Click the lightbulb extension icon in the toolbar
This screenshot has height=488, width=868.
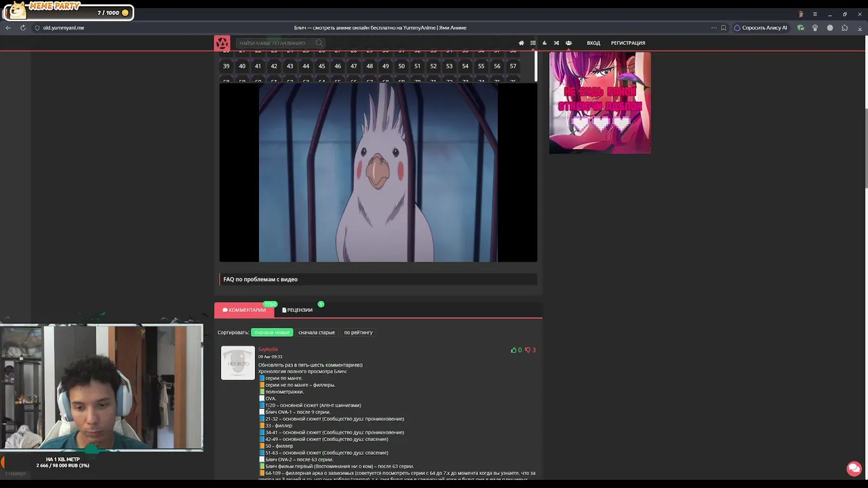pyautogui.click(x=815, y=28)
